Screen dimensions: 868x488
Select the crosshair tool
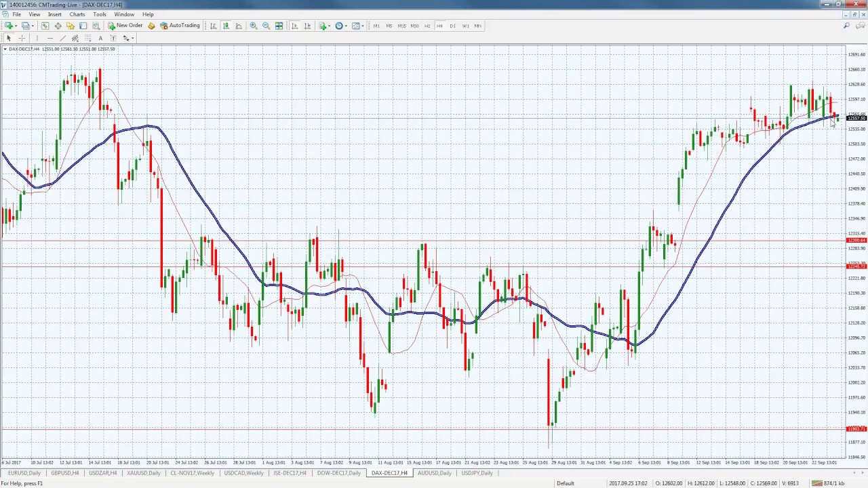[x=22, y=38]
